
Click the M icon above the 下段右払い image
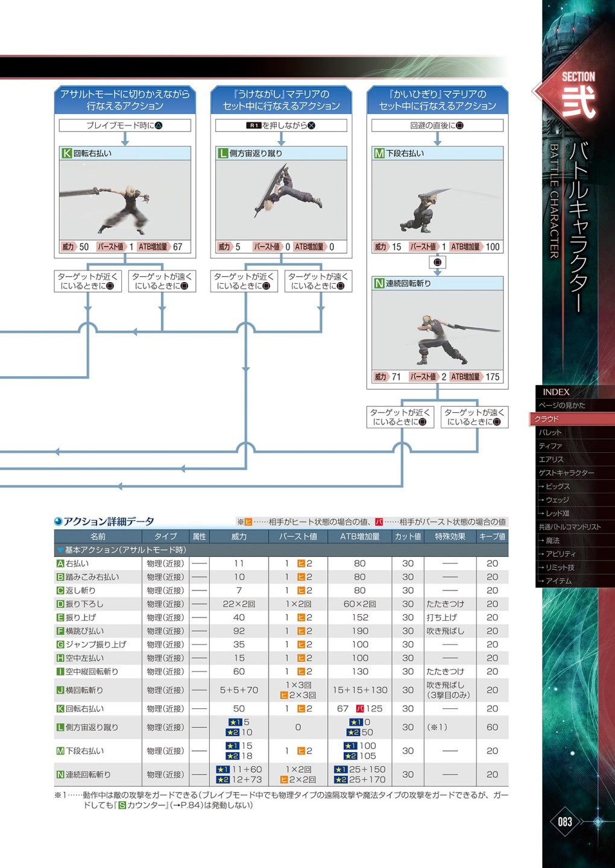379,153
